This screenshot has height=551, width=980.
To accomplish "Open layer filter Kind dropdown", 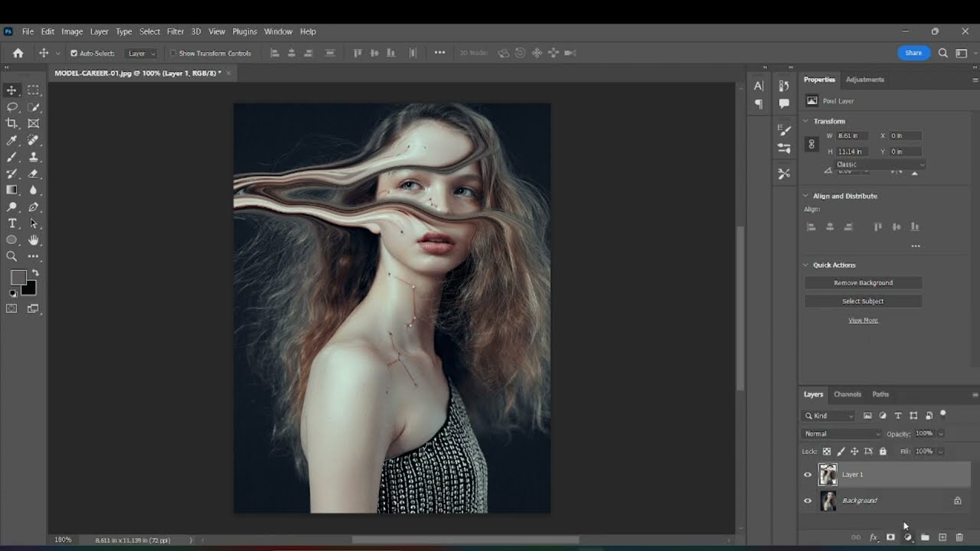I will (x=828, y=416).
